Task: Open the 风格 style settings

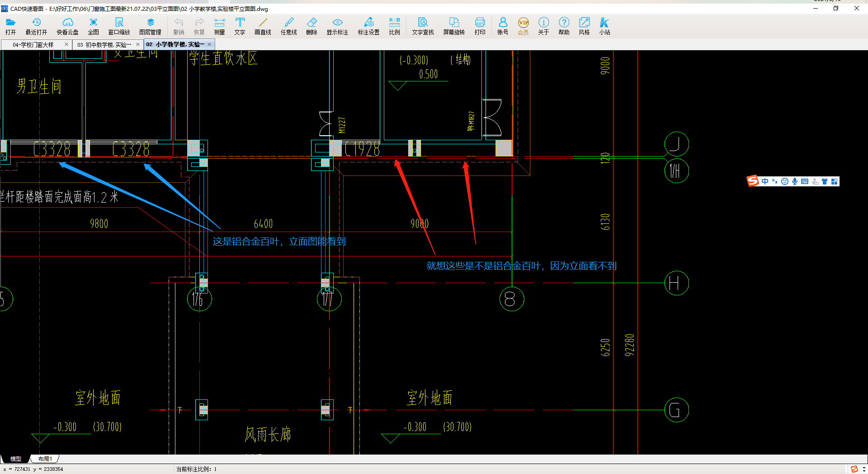Action: tap(584, 26)
